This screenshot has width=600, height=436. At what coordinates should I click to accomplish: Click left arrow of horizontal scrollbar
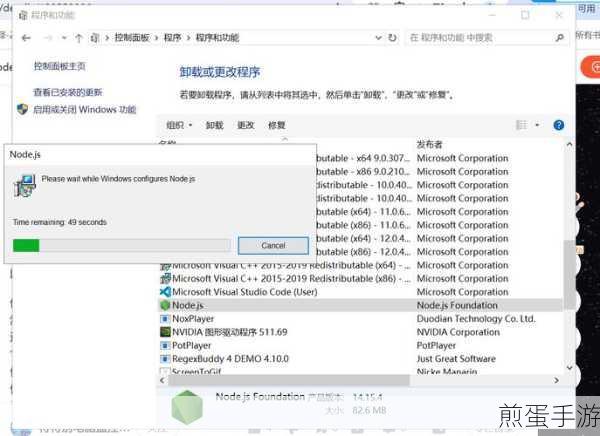[x=162, y=380]
